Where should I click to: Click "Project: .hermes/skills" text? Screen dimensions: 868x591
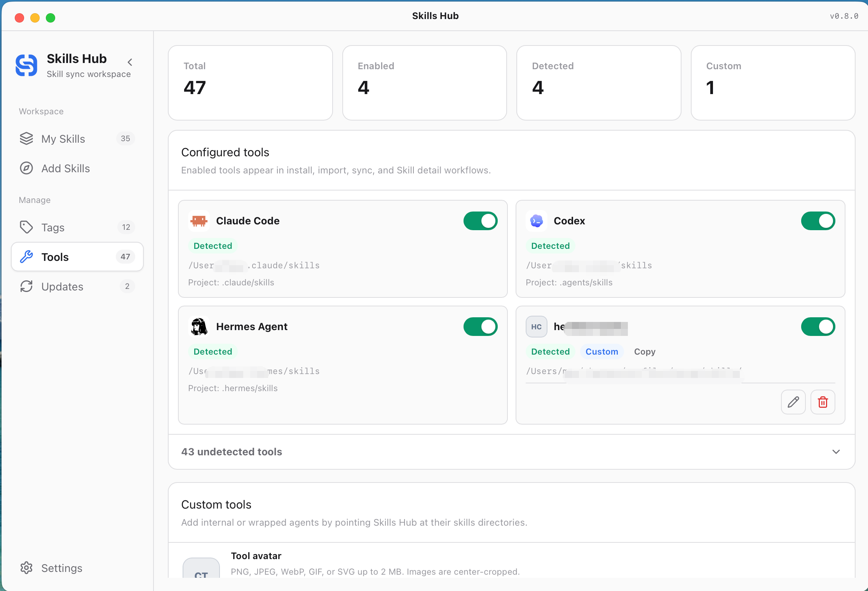pos(233,388)
